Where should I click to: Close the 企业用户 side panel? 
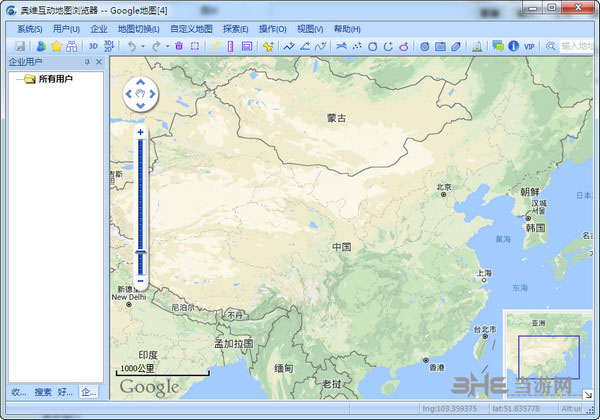(99, 62)
